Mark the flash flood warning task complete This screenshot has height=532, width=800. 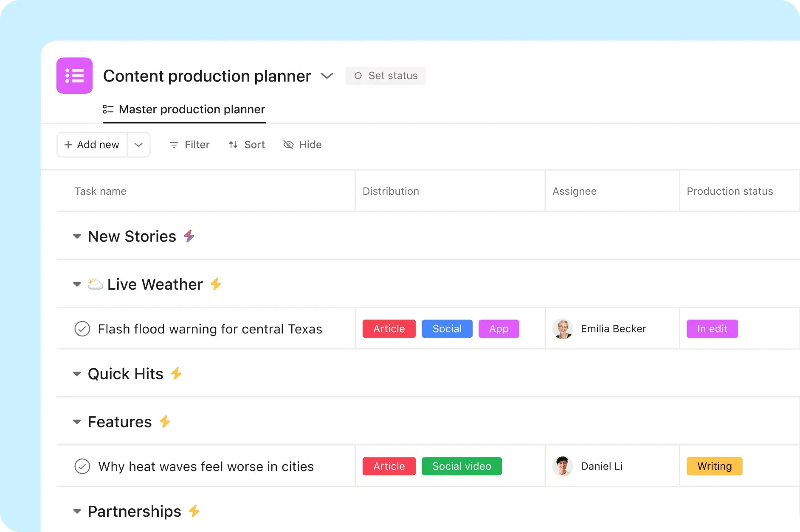pos(82,328)
